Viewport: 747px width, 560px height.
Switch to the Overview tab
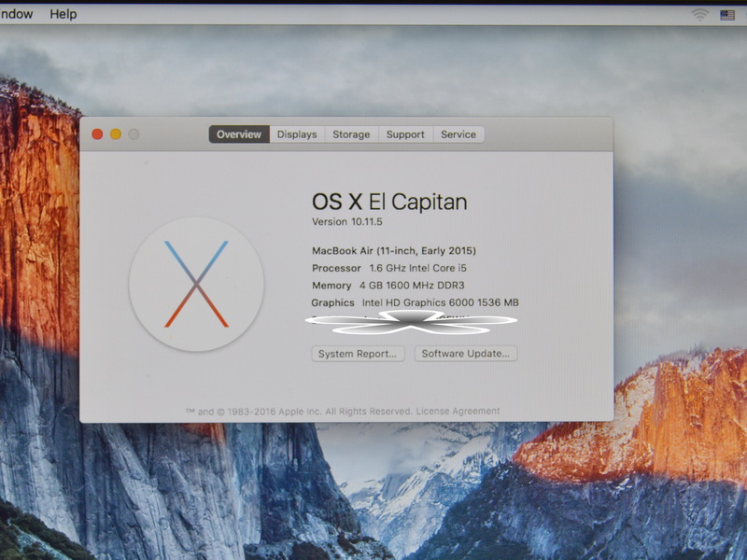point(239,134)
